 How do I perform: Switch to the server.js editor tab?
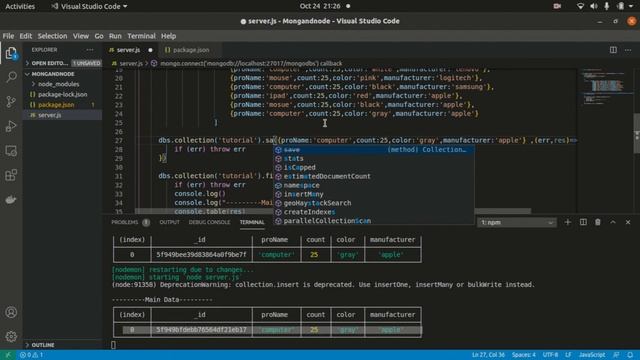pos(129,50)
